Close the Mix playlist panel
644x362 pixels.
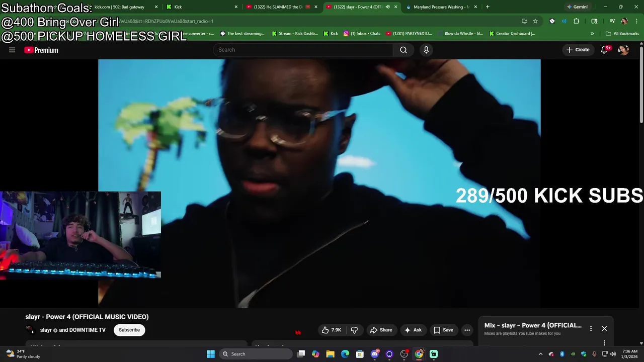click(604, 328)
